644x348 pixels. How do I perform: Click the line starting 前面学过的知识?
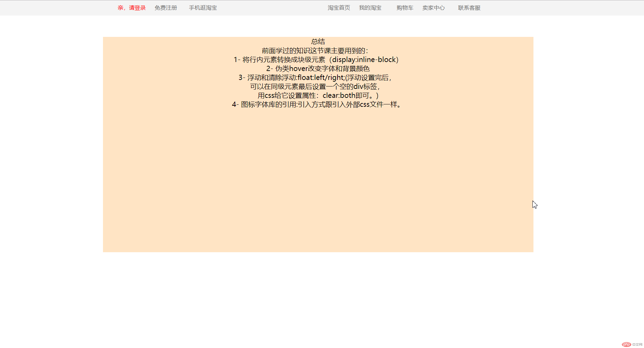tap(315, 51)
